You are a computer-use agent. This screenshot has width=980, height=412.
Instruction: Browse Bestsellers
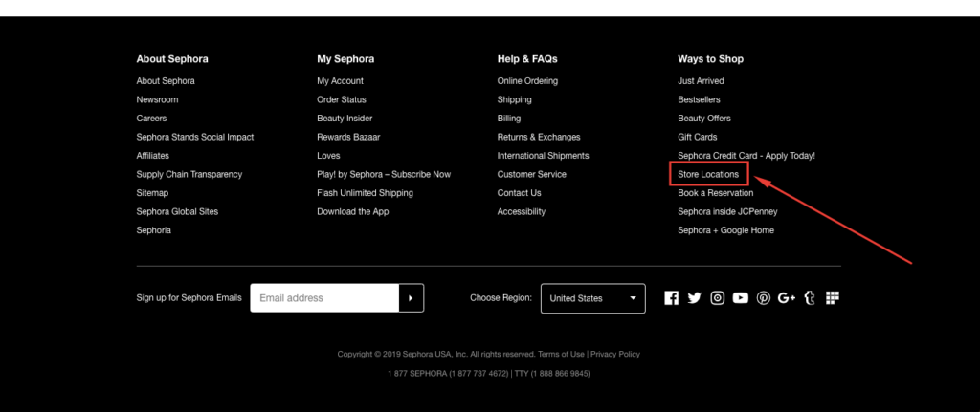tap(700, 99)
